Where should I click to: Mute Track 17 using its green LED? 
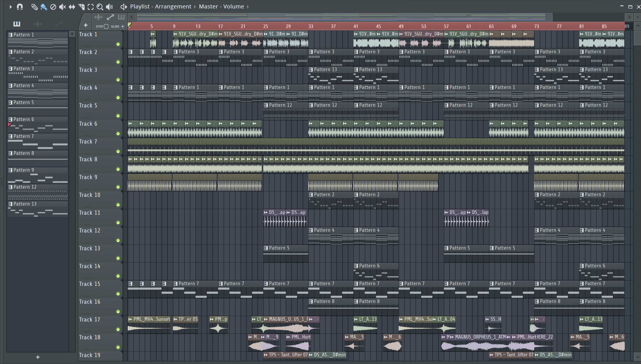[118, 329]
